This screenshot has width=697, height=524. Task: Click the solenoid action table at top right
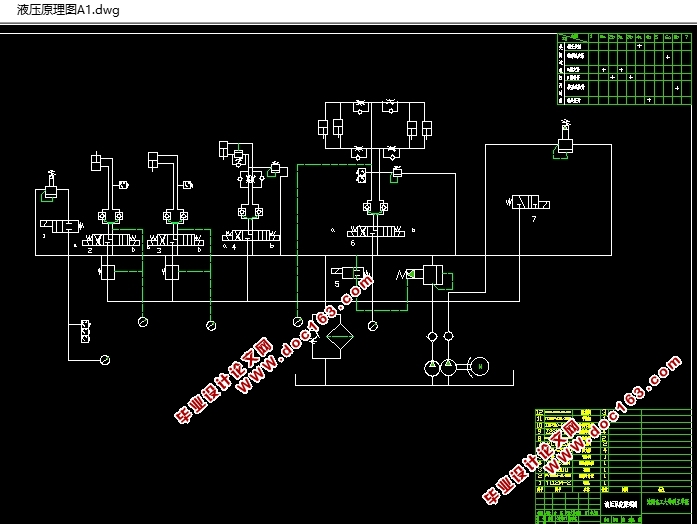point(624,69)
